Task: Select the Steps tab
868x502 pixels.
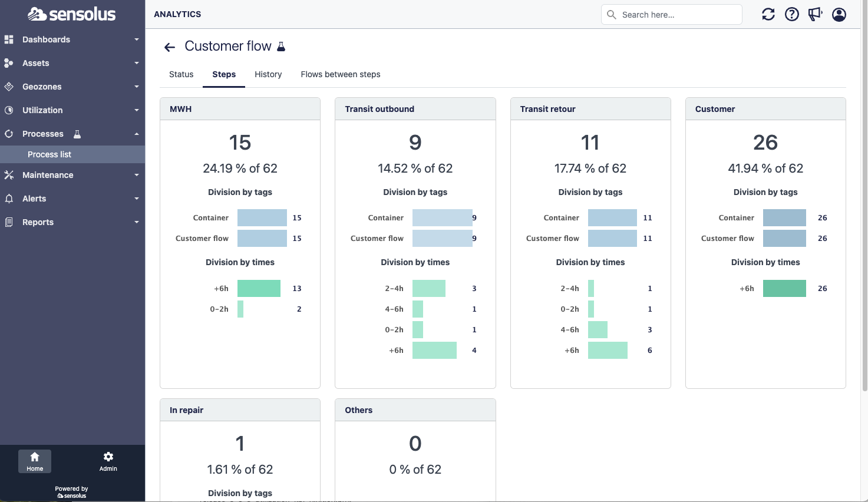Action: point(224,74)
